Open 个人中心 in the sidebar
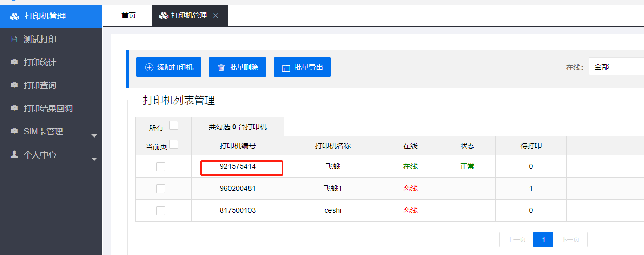Screen dimensions: 644x255 [x=51, y=154]
